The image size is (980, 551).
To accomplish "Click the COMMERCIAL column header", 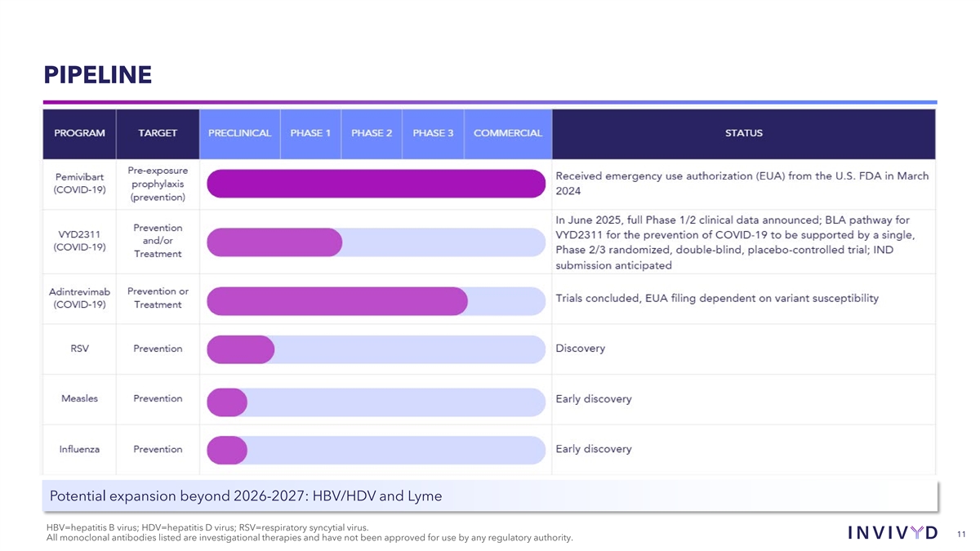I will [x=507, y=133].
